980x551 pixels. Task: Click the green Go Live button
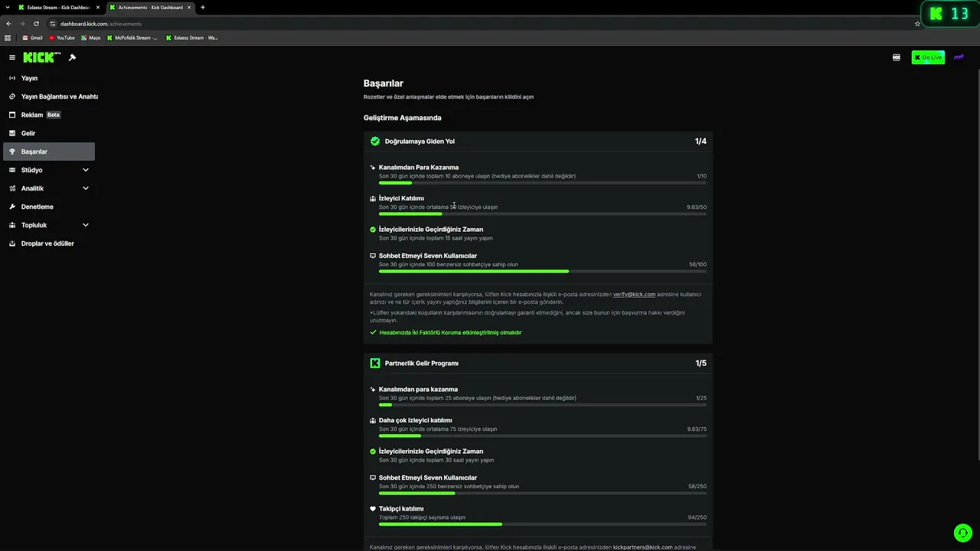tap(928, 57)
